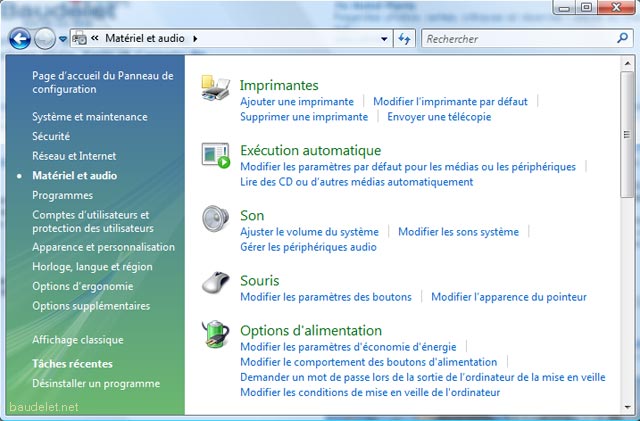Click the Imprimantes printer icon
The width and height of the screenshot is (640, 421).
click(216, 88)
